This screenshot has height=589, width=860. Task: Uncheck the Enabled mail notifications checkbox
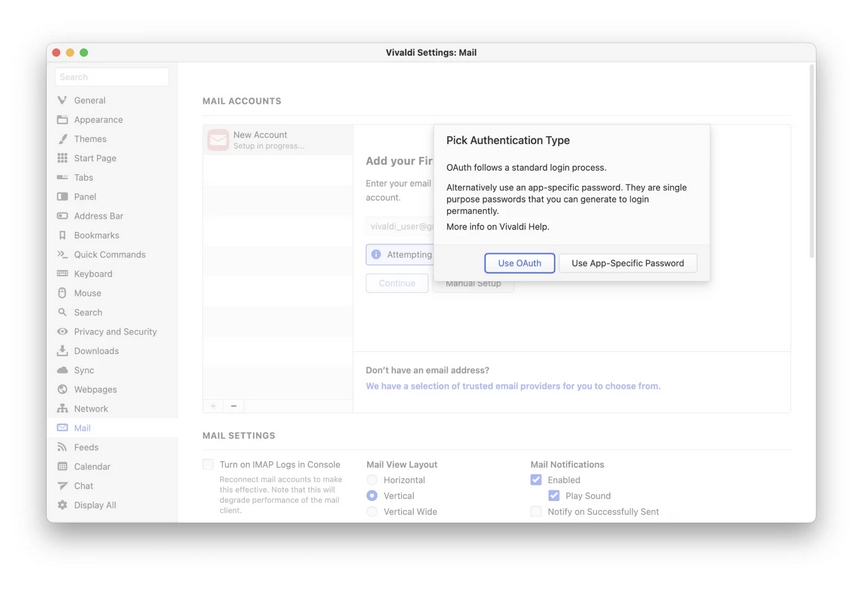click(x=536, y=480)
